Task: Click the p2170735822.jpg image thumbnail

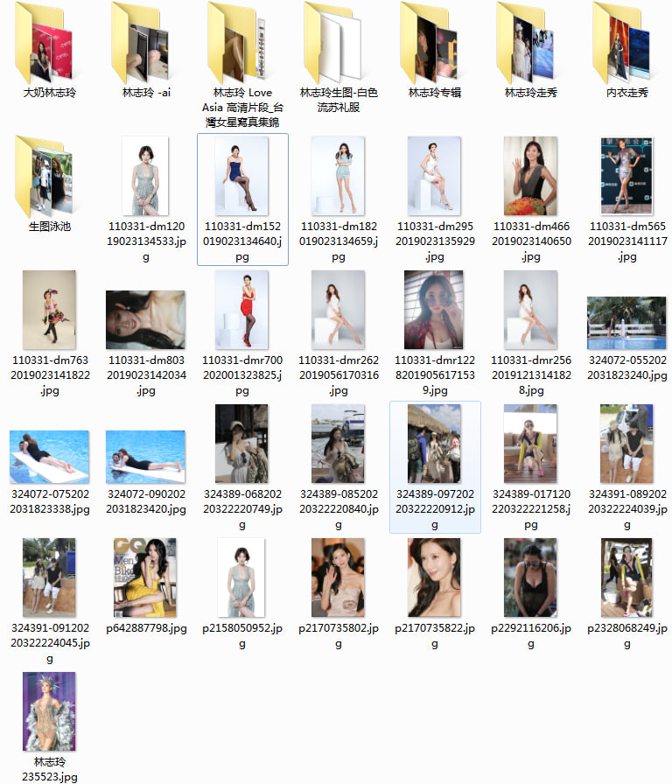Action: [434, 577]
